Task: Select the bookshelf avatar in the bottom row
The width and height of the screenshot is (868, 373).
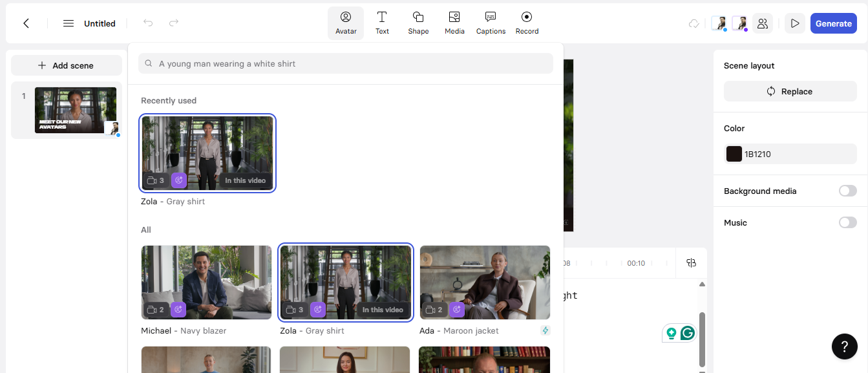Action: 485,359
